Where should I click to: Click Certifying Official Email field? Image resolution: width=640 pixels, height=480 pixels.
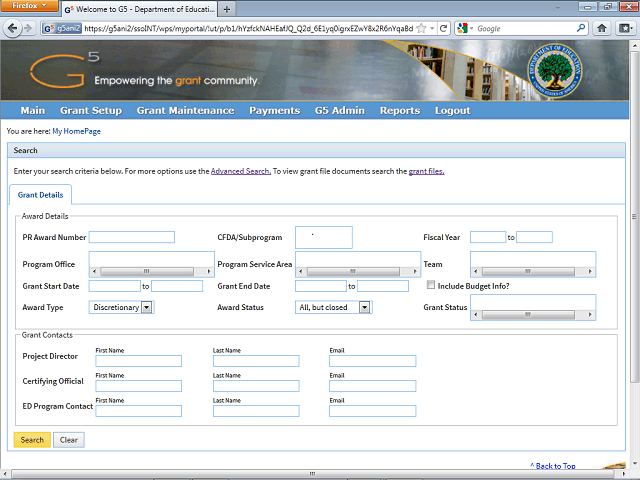373,386
